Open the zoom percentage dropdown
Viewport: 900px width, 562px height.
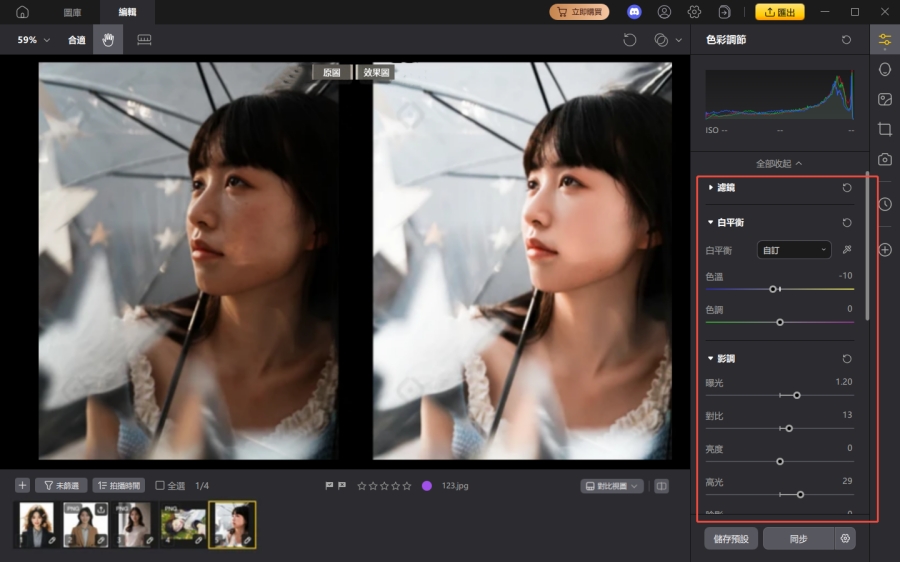pyautogui.click(x=33, y=40)
